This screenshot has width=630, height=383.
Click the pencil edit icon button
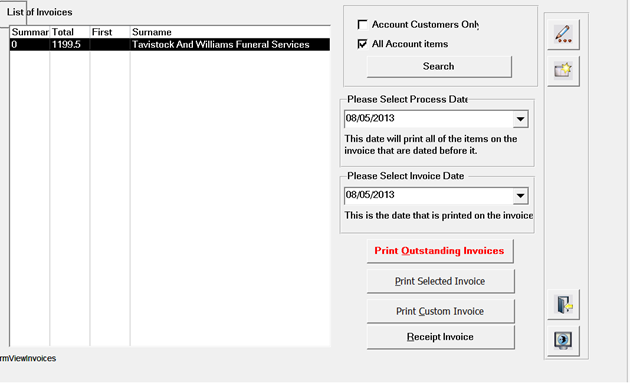point(563,35)
